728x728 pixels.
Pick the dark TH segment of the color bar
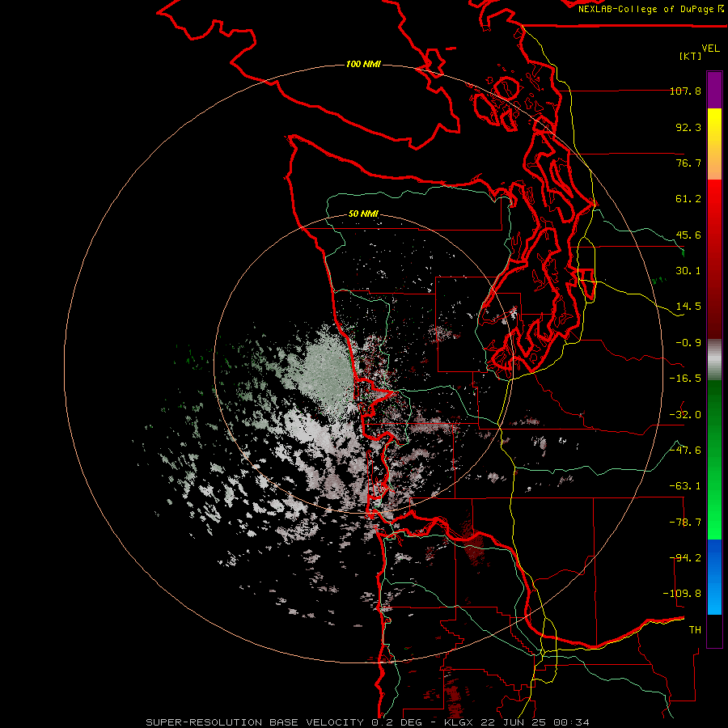point(714,630)
